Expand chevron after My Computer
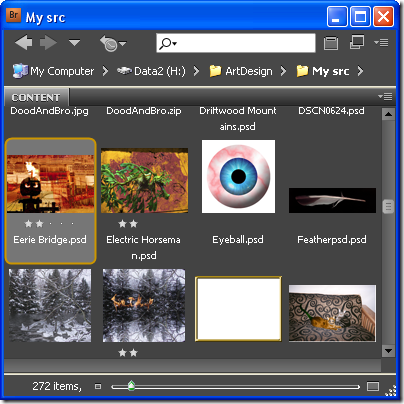The width and height of the screenshot is (404, 404). tap(105, 71)
